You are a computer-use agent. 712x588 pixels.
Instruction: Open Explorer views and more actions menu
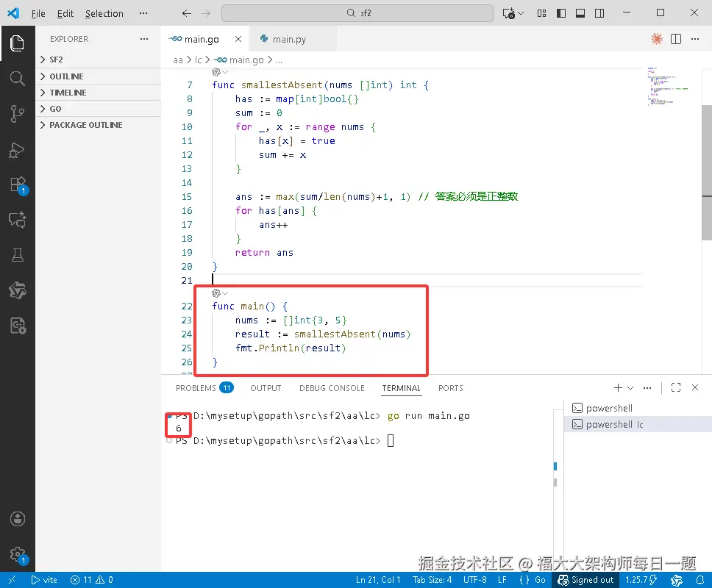coord(144,39)
